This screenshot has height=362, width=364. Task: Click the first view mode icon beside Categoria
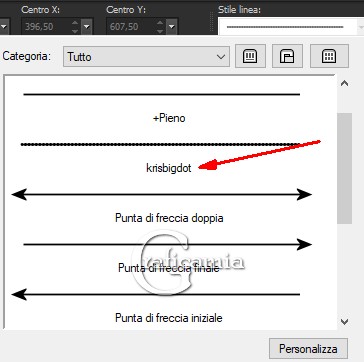coord(250,56)
